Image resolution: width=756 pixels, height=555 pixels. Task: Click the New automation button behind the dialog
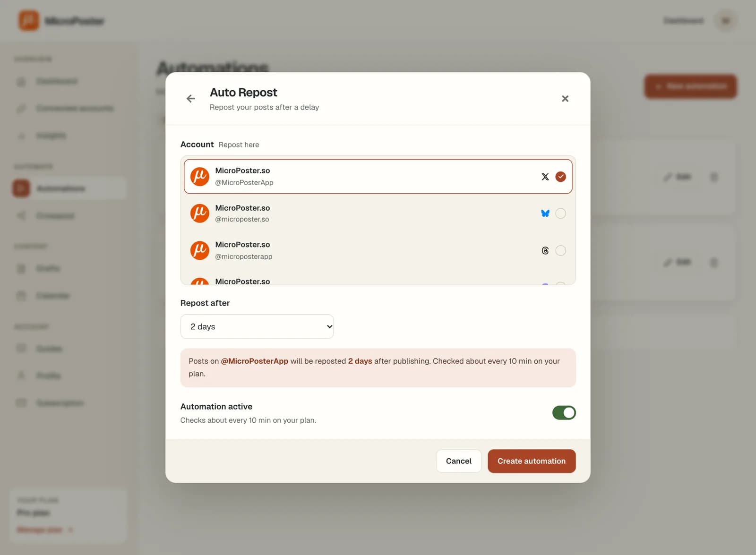[690, 86]
